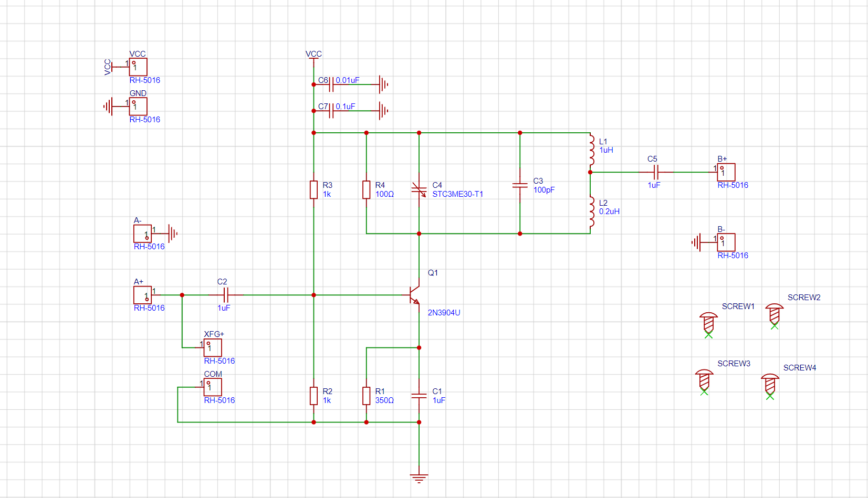The width and height of the screenshot is (868, 498).
Task: Select the R4 100Ω resistor symbol
Action: pyautogui.click(x=367, y=189)
